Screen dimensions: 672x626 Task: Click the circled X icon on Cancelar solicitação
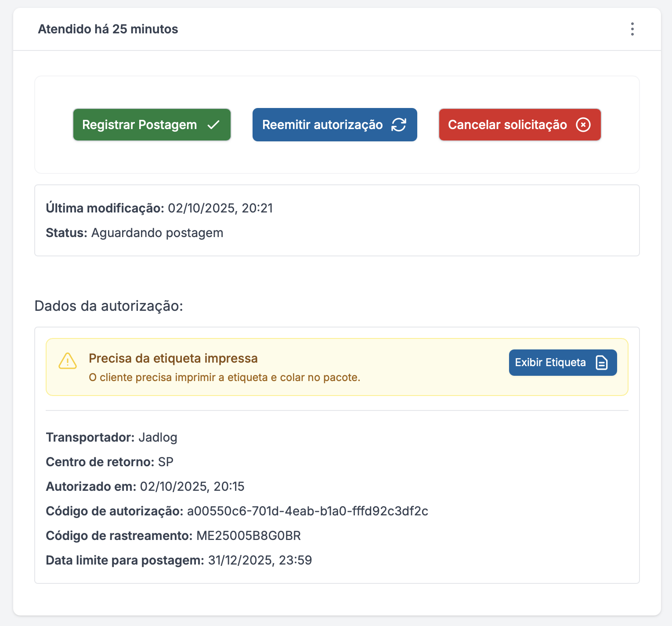coord(583,125)
